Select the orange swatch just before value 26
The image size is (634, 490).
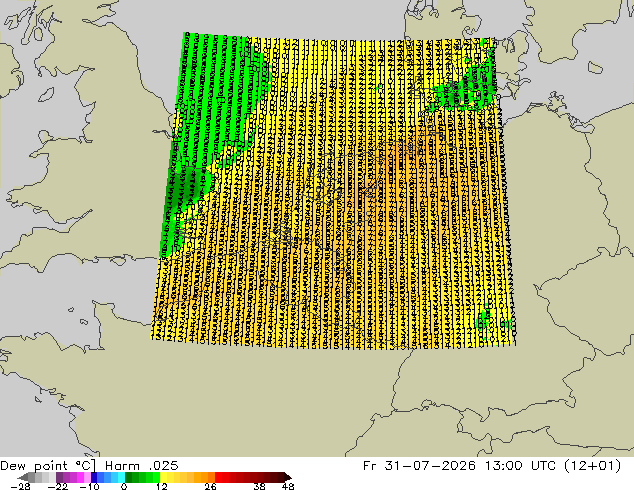[x=211, y=477]
